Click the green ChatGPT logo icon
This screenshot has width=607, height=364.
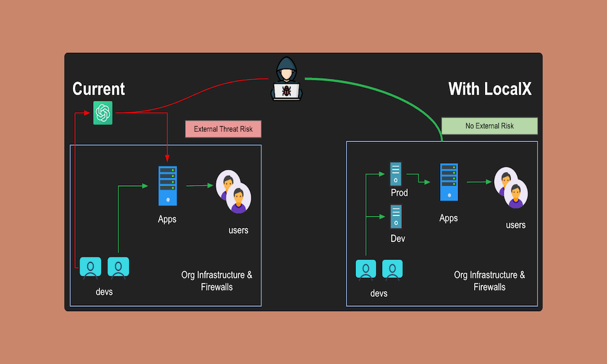tap(103, 113)
